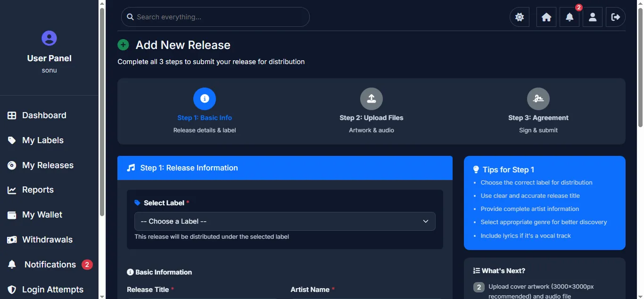
Task: Click the Dashboard grid icon in sidebar
Action: coord(12,115)
